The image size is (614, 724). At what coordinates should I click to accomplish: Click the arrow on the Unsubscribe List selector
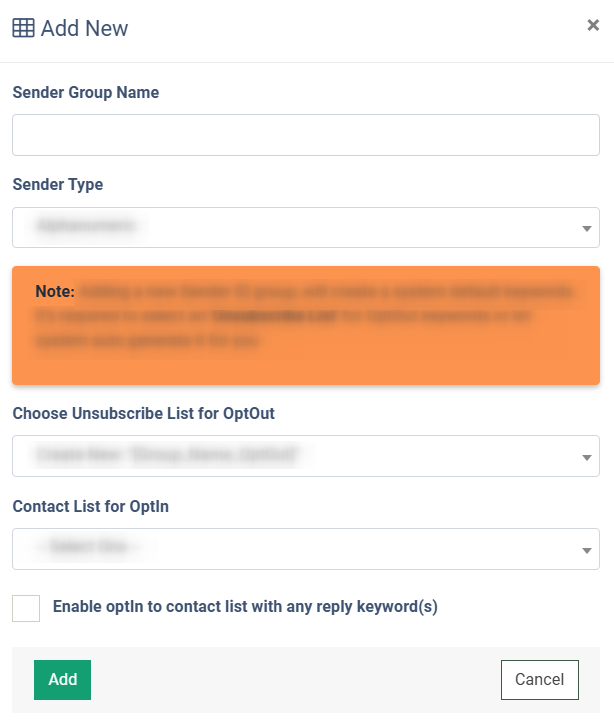click(586, 457)
